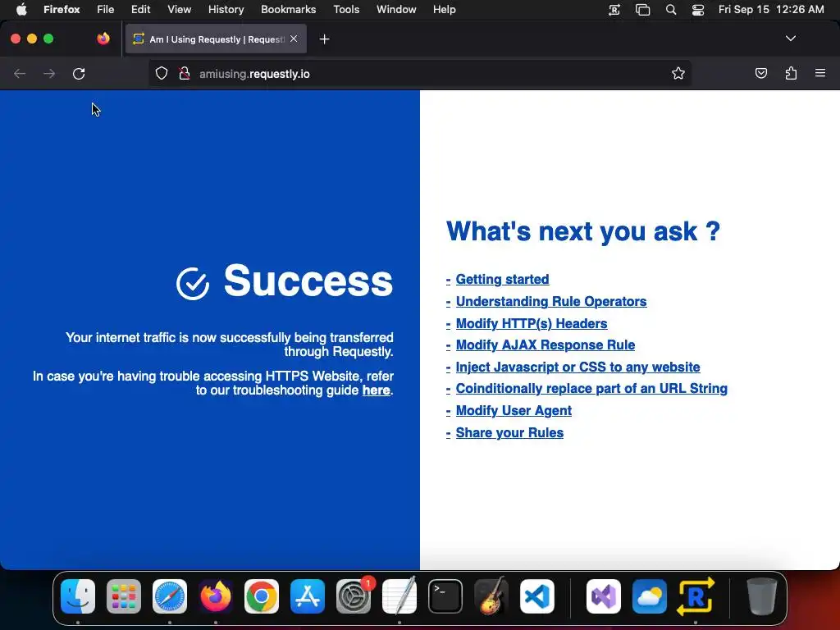
Task: Open the Firefox hamburger application menu
Action: [820, 73]
